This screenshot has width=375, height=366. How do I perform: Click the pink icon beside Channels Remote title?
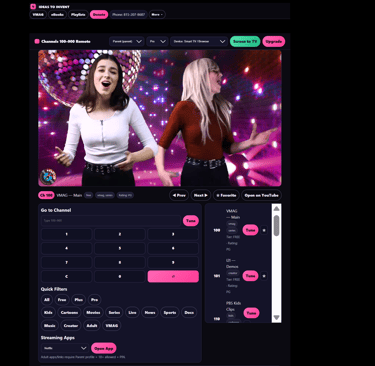[37, 41]
